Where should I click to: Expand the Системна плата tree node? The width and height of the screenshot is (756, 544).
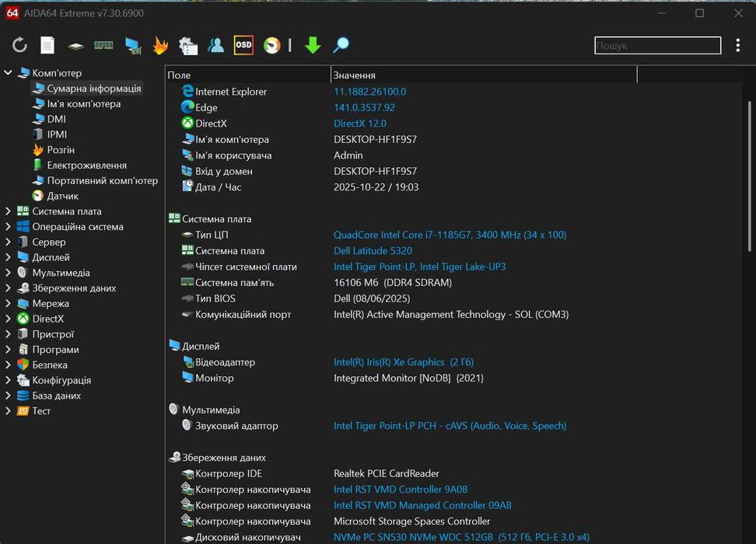(9, 211)
